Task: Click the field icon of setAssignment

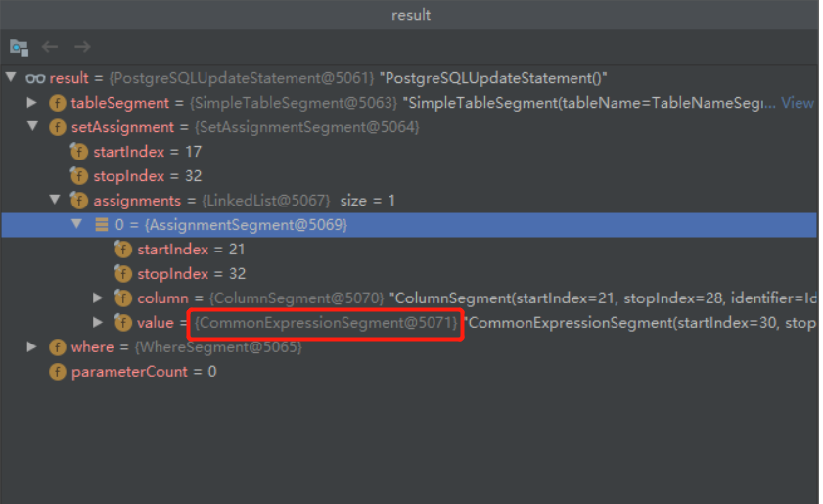Action: click(57, 127)
